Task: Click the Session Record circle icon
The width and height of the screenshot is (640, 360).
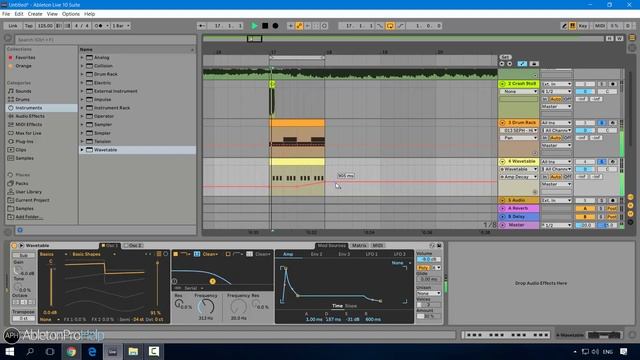Action: point(325,26)
